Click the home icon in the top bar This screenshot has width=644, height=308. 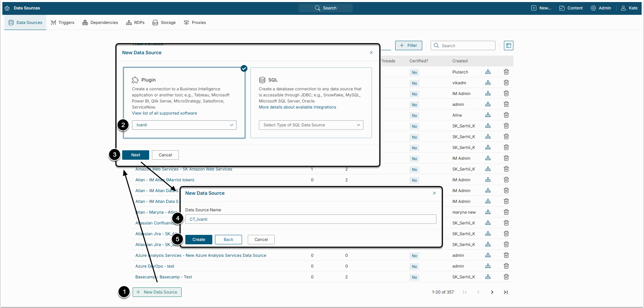point(7,8)
